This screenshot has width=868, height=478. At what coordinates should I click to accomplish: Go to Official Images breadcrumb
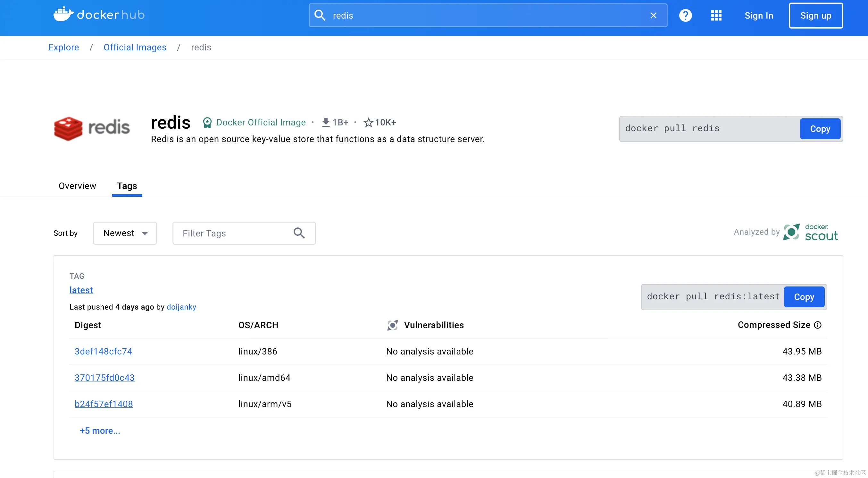pyautogui.click(x=135, y=47)
